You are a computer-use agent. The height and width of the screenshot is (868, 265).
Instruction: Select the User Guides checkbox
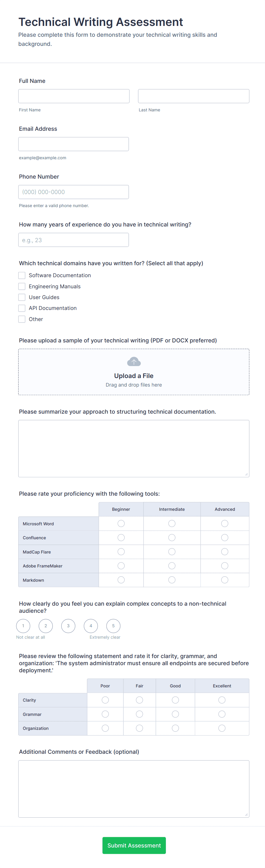coord(22,297)
